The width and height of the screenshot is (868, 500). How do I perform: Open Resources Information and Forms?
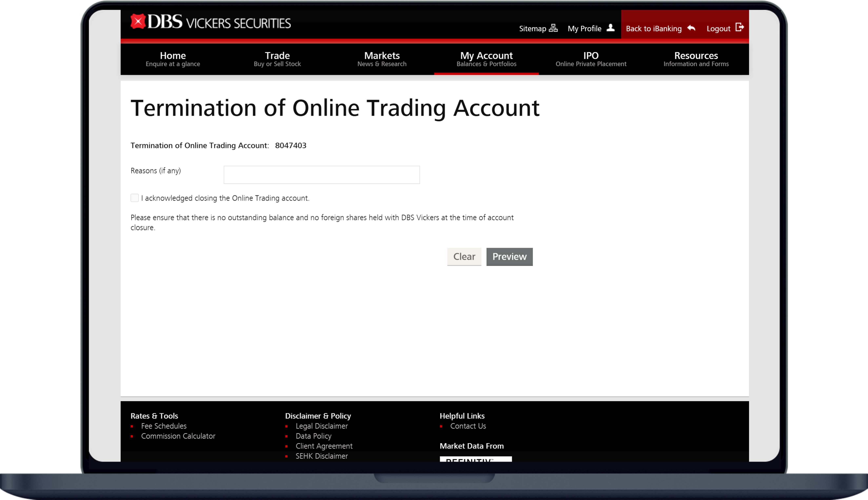click(696, 59)
